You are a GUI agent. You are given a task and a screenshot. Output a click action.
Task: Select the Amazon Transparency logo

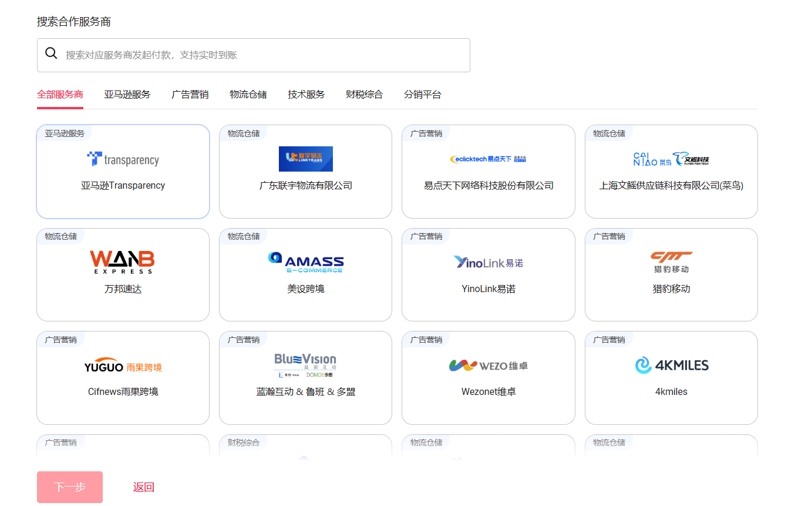pyautogui.click(x=123, y=159)
